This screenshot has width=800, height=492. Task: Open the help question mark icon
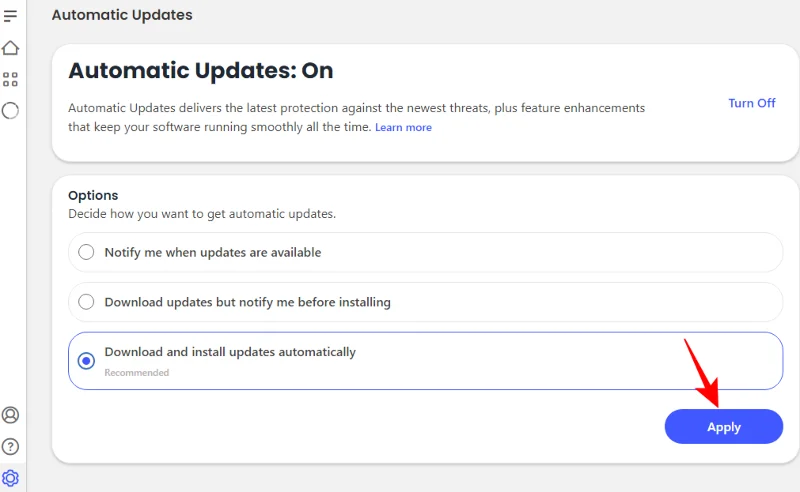click(11, 446)
